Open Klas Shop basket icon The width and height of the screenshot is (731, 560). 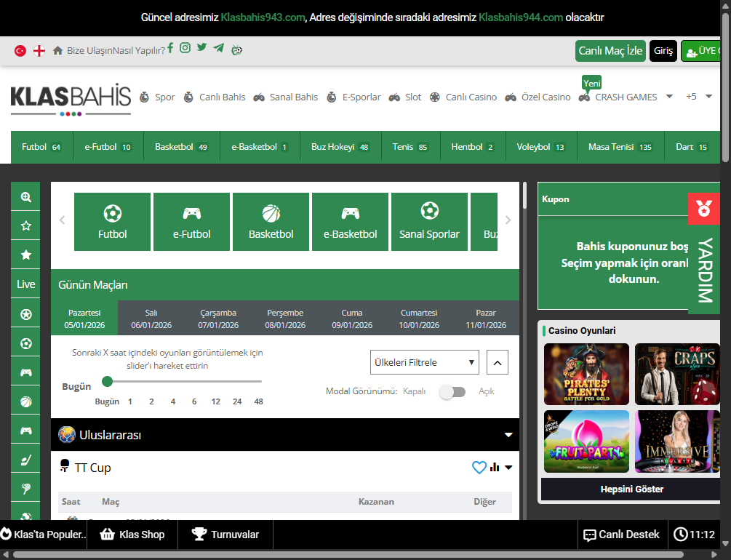pos(132,535)
